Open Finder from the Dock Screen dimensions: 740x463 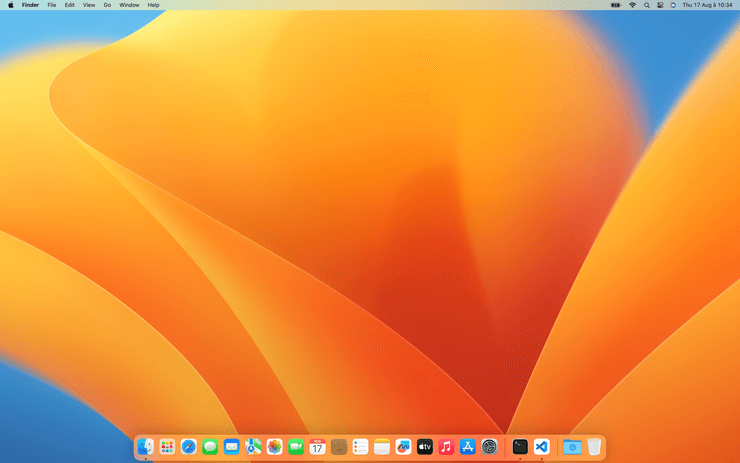(146, 446)
